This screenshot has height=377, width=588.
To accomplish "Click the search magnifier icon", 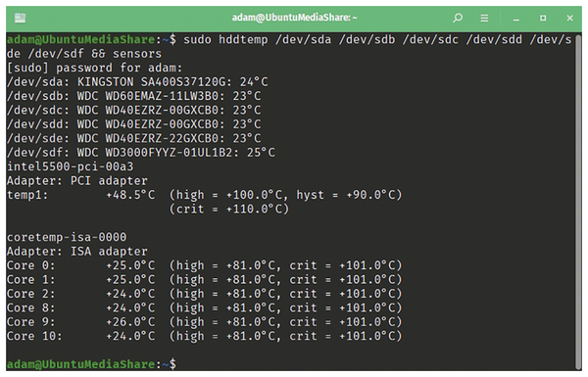I will point(457,18).
